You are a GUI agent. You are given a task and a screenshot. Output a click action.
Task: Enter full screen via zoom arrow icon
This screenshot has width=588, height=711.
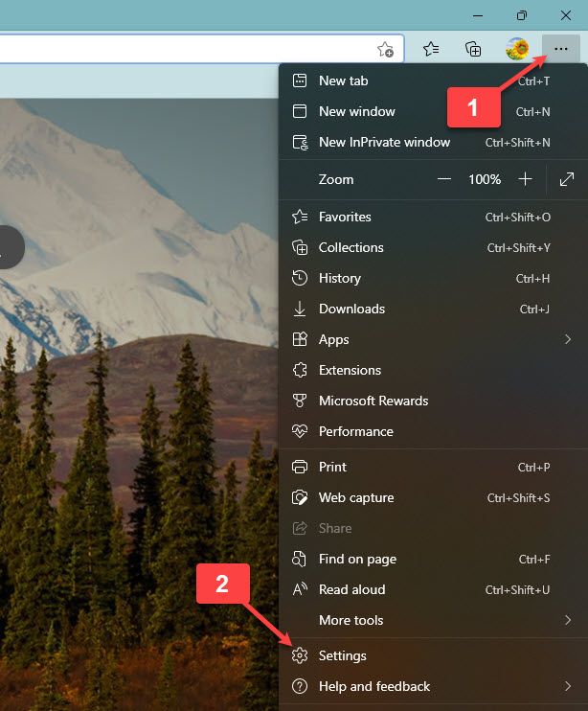coord(567,179)
